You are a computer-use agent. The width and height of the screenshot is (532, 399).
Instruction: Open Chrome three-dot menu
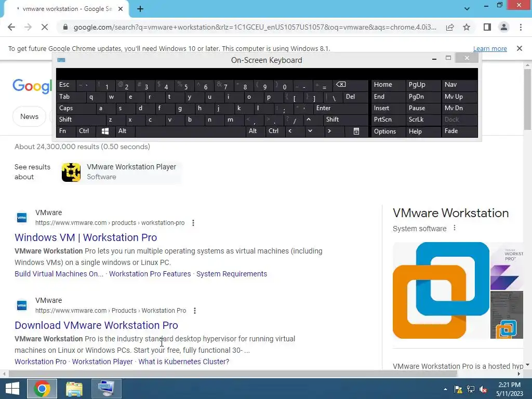click(x=521, y=27)
